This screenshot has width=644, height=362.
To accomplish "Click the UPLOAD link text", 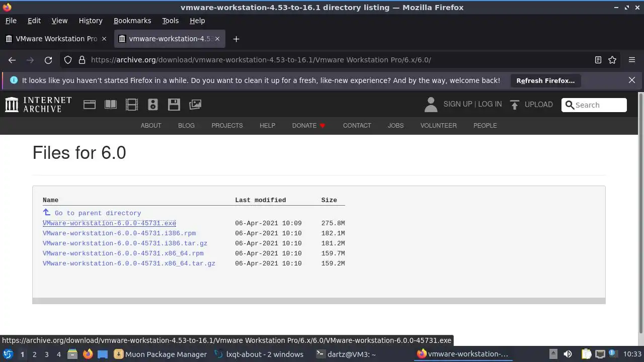I will 538,105.
